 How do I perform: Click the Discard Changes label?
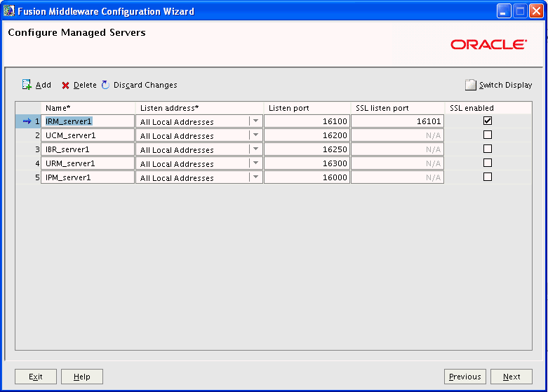pos(145,86)
